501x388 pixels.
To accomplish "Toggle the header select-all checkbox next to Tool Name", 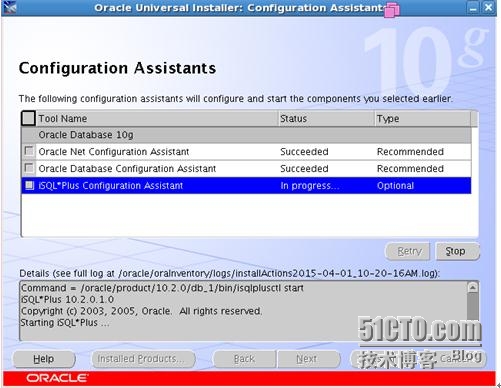I will [x=28, y=118].
